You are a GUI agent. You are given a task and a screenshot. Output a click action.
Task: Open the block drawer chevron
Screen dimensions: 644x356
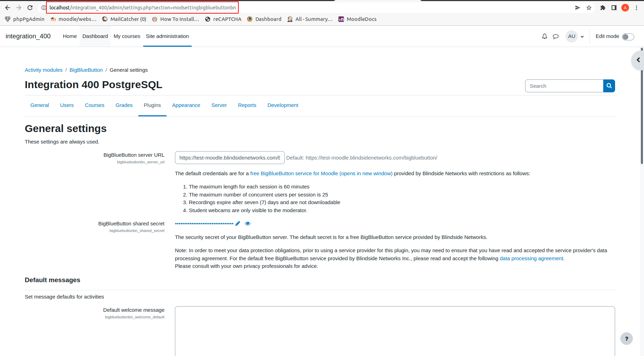pos(638,60)
